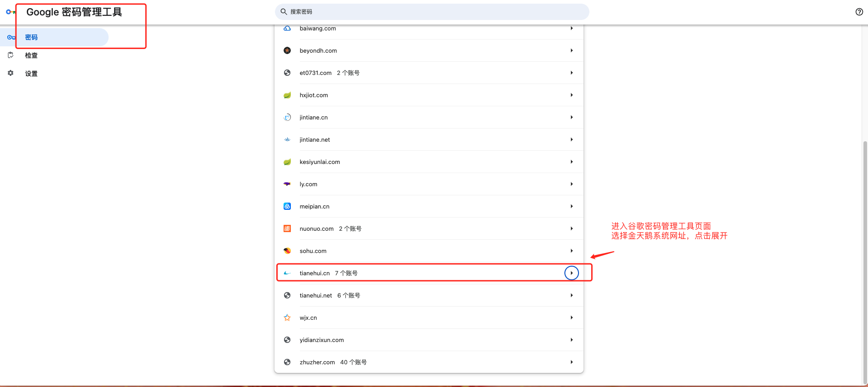Expand the meipian.cn row arrow
This screenshot has height=387, width=868.
pyautogui.click(x=572, y=206)
